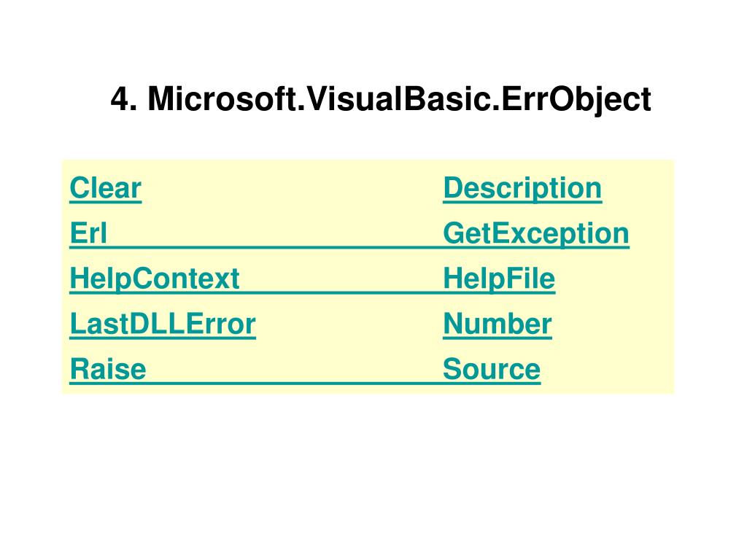The width and height of the screenshot is (747, 560).
Task: Click empty yellow area right of Number
Action: [612, 324]
